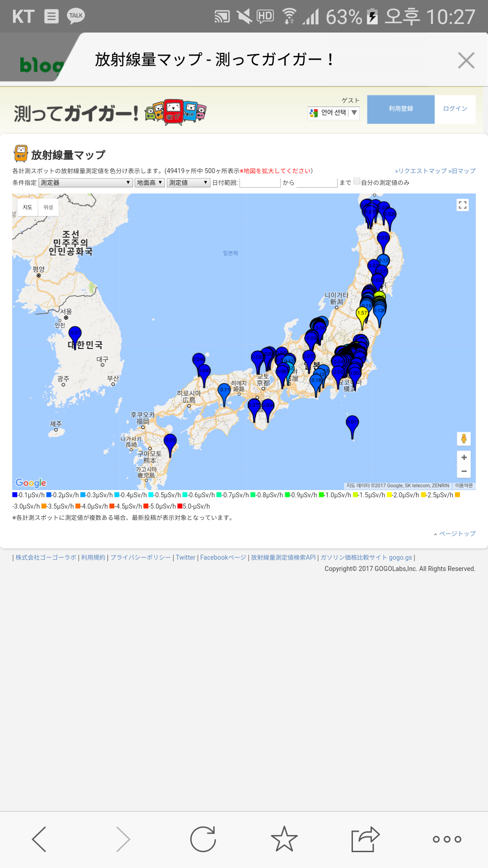This screenshot has width=488, height=868.
Task: Share the page
Action: coord(366,839)
